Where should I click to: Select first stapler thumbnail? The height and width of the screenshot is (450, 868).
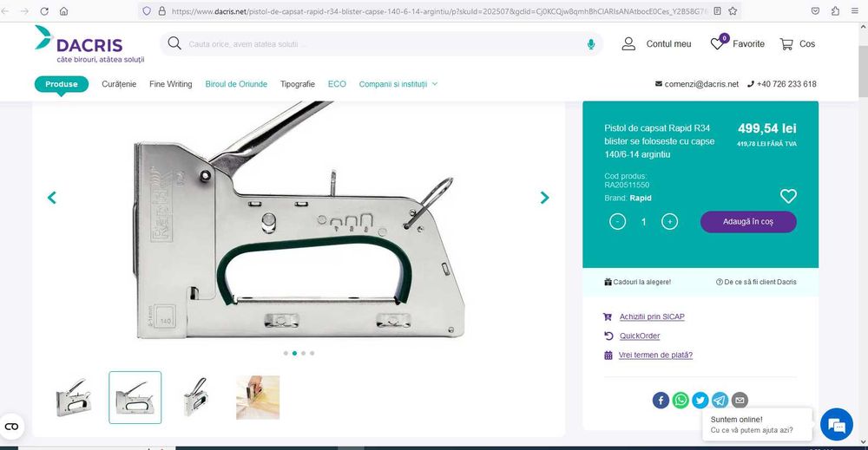[73, 397]
